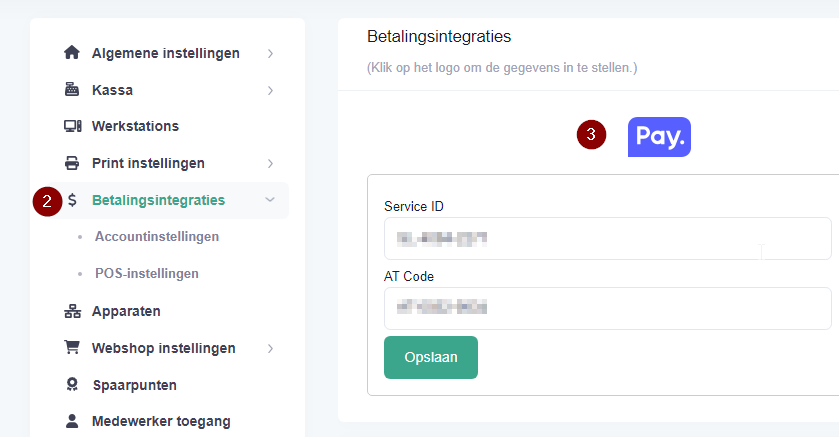Expand the Kassa submenu chevron
Image resolution: width=839 pixels, height=437 pixels.
270,90
